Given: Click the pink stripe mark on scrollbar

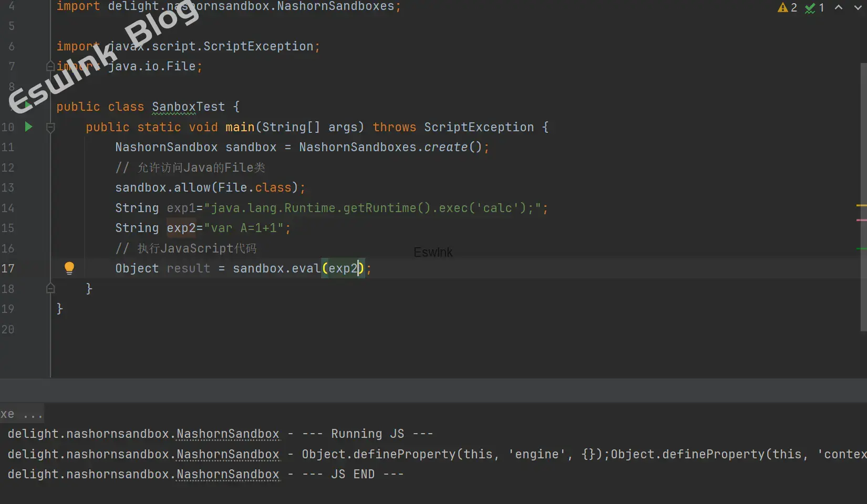Looking at the screenshot, I should point(861,220).
